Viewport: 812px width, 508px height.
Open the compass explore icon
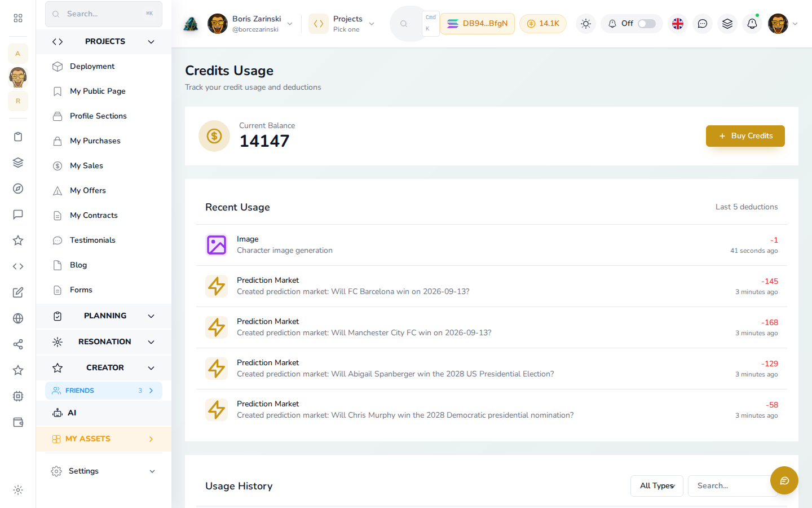[18, 189]
